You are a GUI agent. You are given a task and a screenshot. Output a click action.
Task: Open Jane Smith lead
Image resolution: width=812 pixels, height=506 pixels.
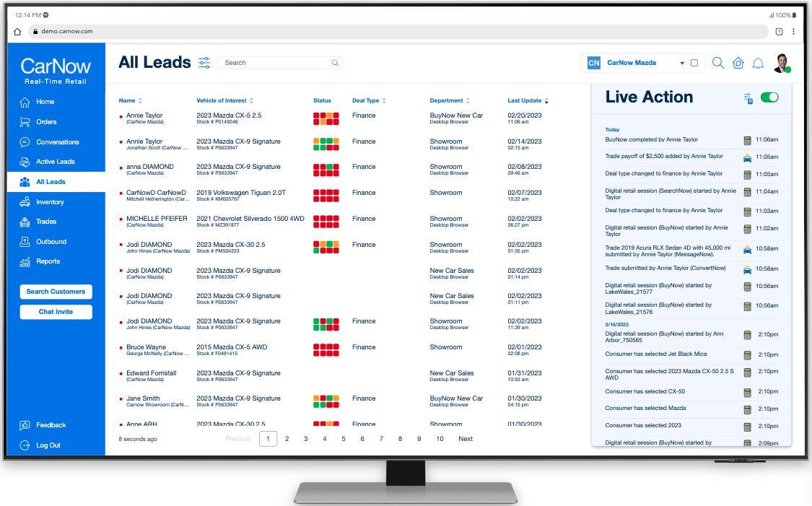click(143, 398)
